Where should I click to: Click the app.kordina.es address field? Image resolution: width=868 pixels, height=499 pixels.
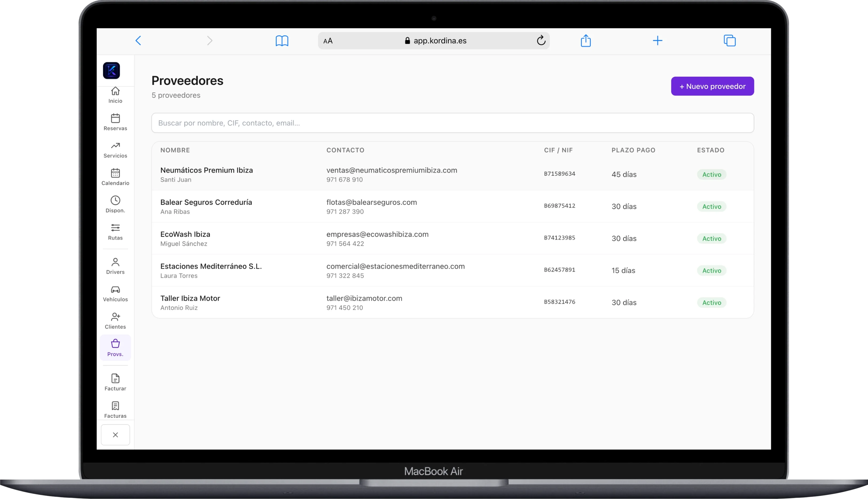(434, 41)
